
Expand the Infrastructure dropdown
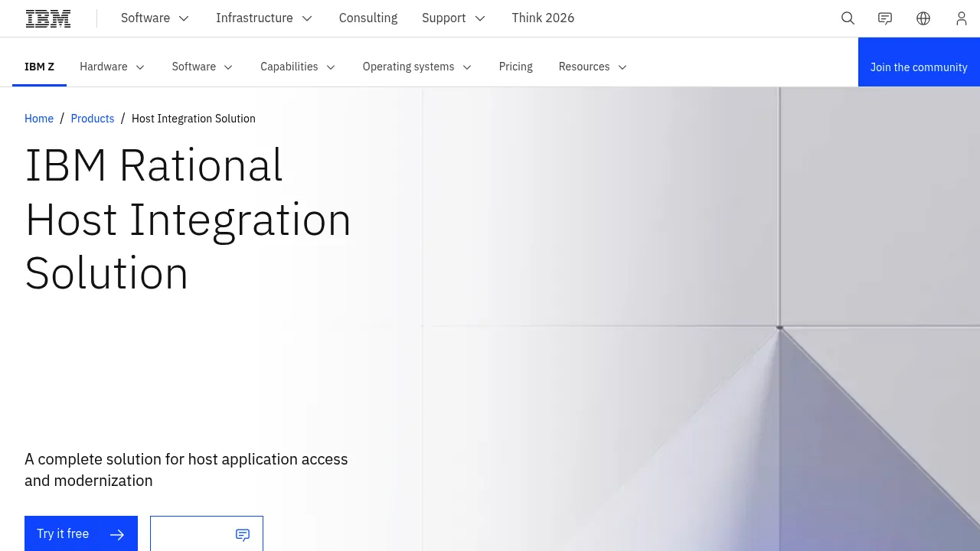click(264, 18)
